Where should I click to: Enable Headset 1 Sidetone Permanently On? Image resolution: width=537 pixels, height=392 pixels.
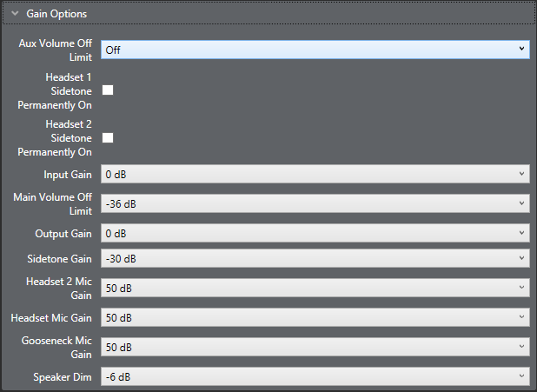108,90
